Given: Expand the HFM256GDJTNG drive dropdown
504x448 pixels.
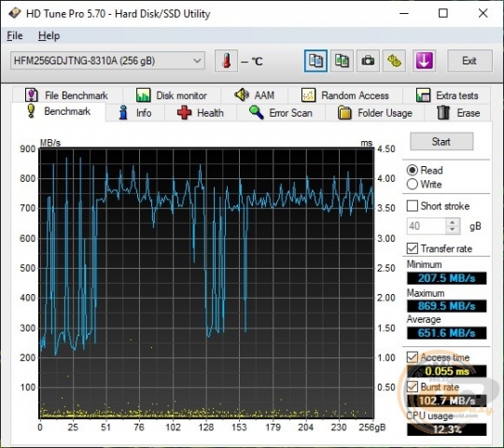Looking at the screenshot, I should tap(107, 61).
